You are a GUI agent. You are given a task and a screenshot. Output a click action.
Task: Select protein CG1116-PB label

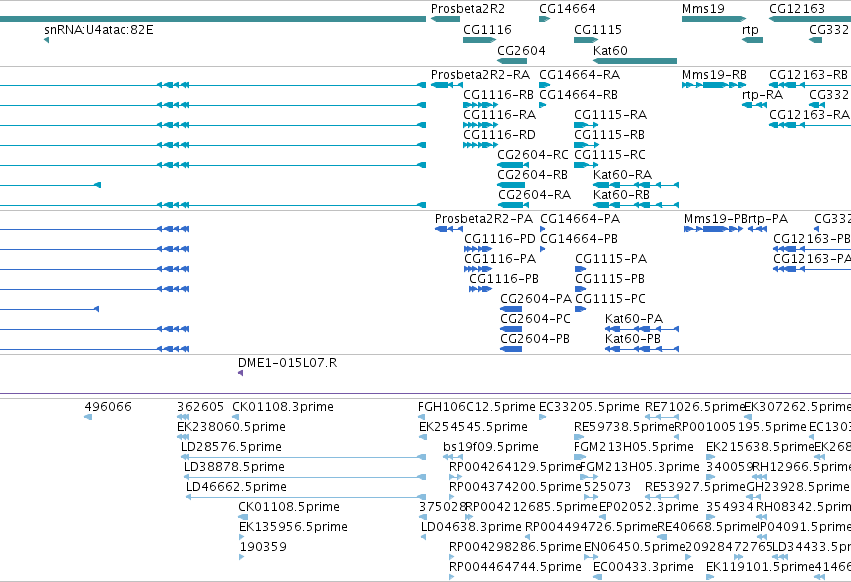pyautogui.click(x=504, y=279)
